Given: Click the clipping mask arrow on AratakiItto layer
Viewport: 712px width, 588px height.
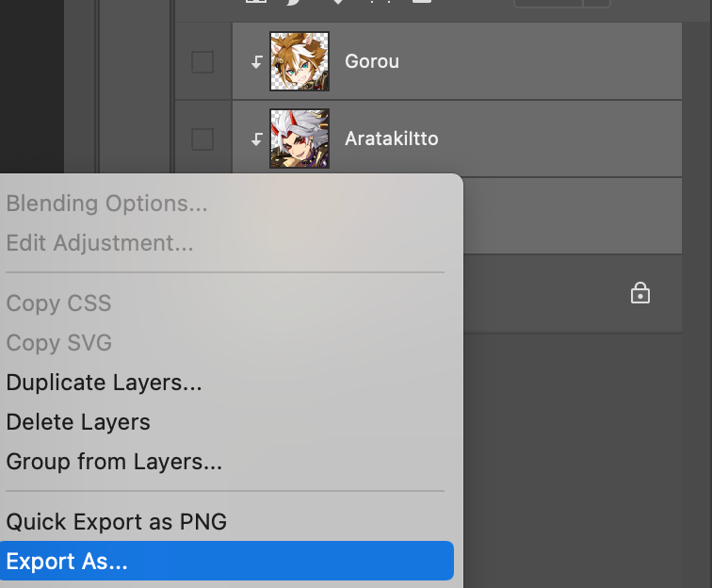Looking at the screenshot, I should 256,139.
